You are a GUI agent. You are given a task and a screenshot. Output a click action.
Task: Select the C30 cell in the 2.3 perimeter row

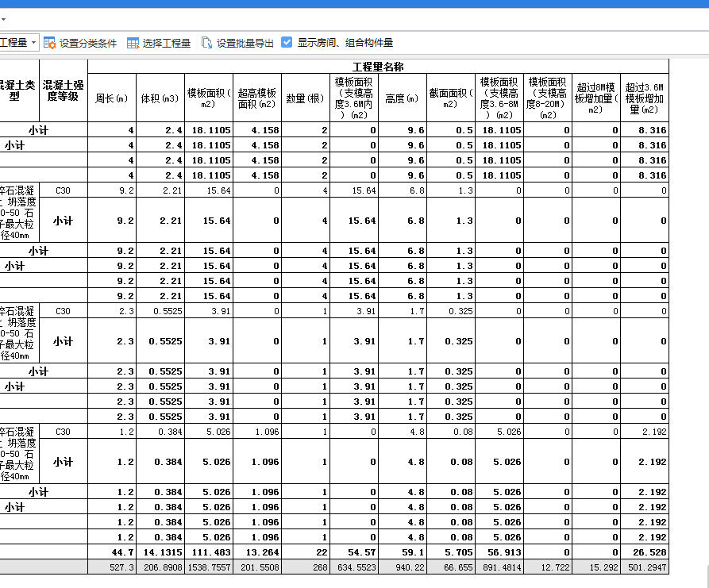click(x=64, y=311)
